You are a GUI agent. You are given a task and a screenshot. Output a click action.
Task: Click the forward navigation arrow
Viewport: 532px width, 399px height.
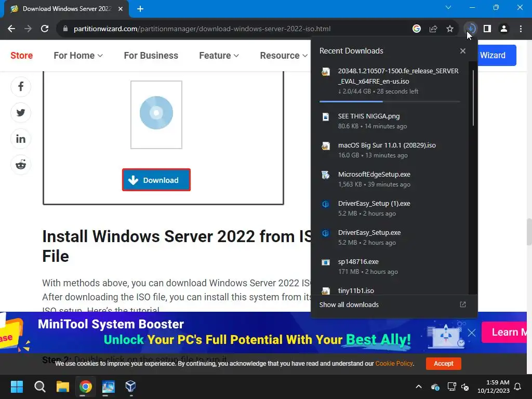click(x=28, y=29)
